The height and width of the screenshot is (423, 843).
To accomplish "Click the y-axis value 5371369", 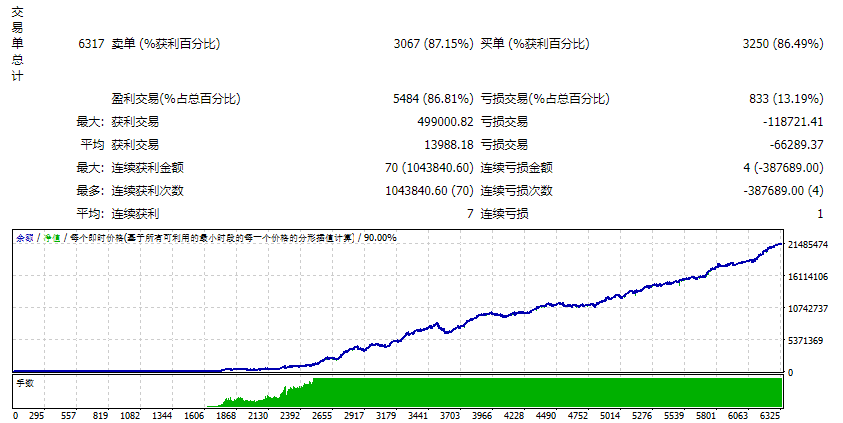I will point(805,341).
